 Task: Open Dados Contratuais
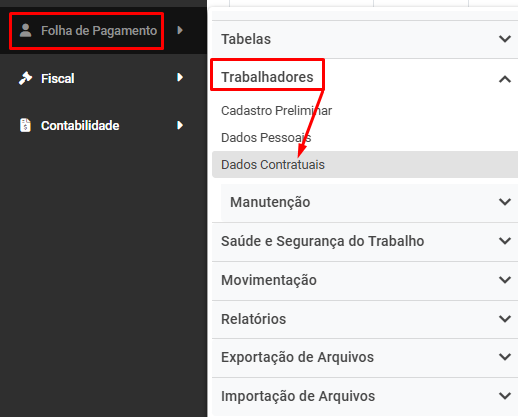[x=365, y=164]
